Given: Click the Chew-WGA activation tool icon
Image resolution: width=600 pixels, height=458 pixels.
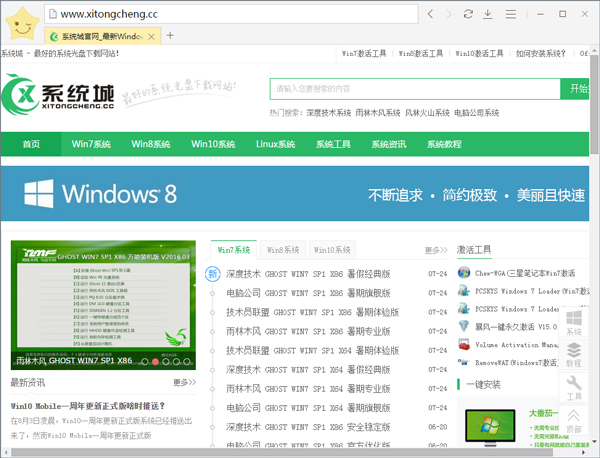Looking at the screenshot, I should 464,273.
